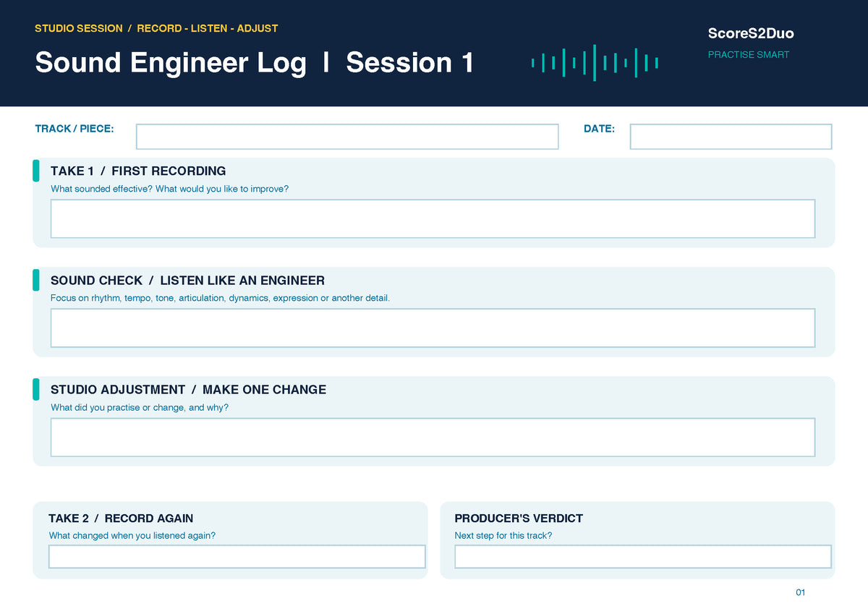
Task: Click the 'TRACK / PIECE:' label
Action: [75, 129]
